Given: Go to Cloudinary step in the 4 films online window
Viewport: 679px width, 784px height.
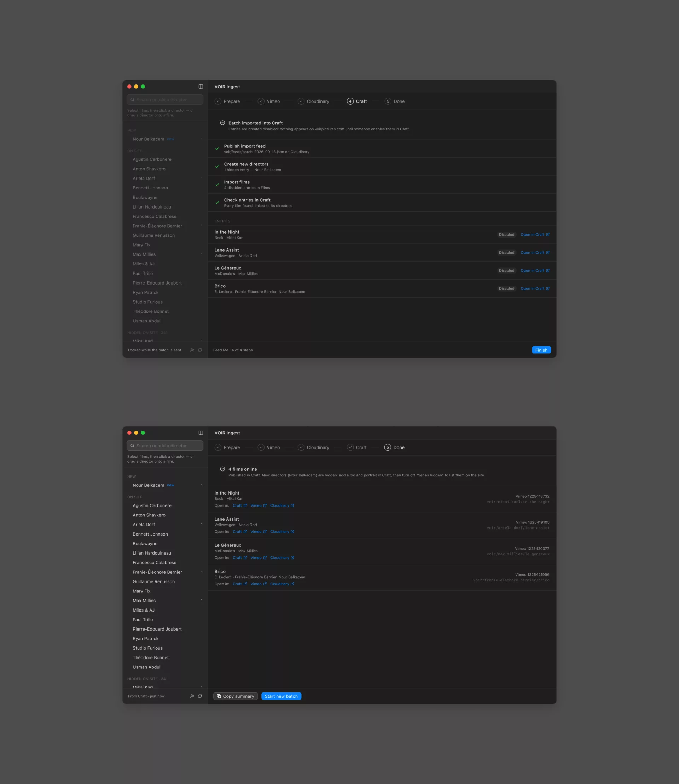Looking at the screenshot, I should tap(313, 447).
